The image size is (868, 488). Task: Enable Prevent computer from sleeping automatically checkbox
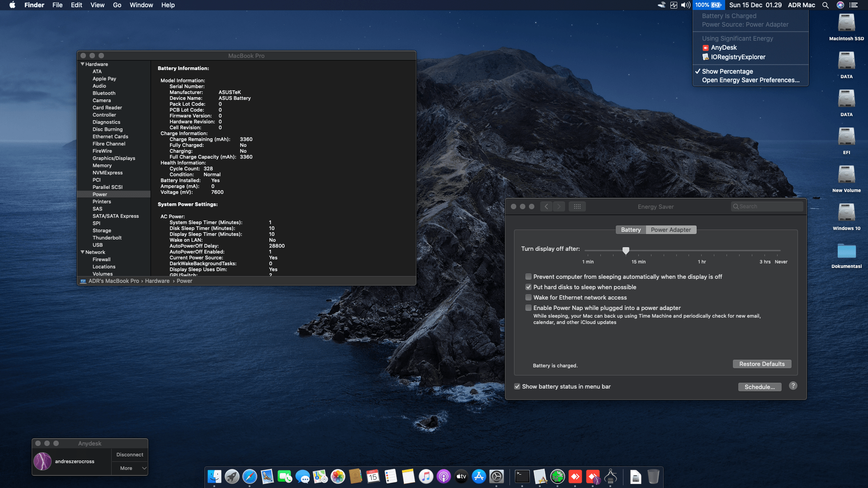coord(528,277)
